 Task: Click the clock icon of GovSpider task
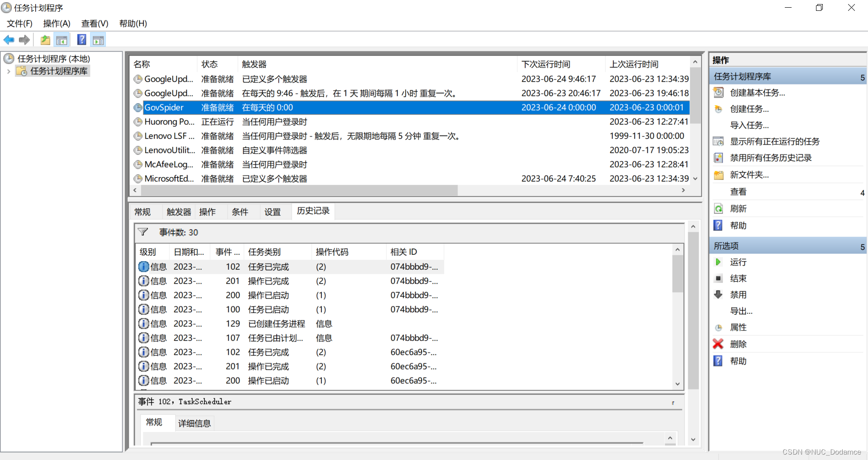[x=138, y=108]
